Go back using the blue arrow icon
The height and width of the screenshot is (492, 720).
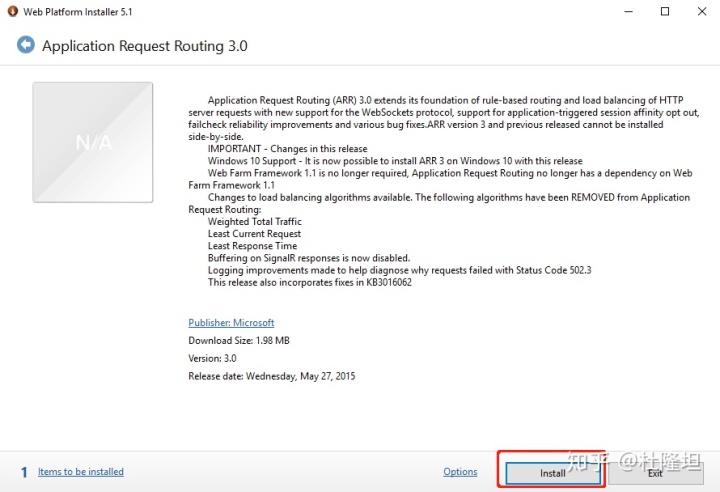tap(26, 45)
